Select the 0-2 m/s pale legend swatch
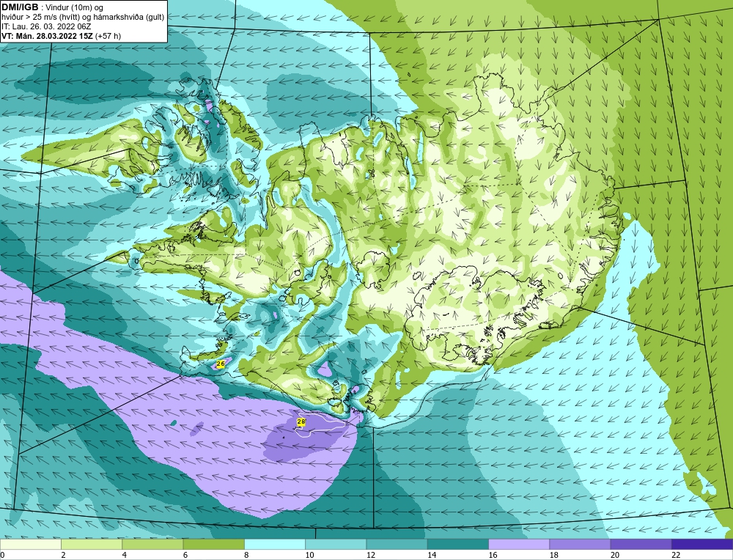Screen dimensions: 733x560 [x=30, y=544]
